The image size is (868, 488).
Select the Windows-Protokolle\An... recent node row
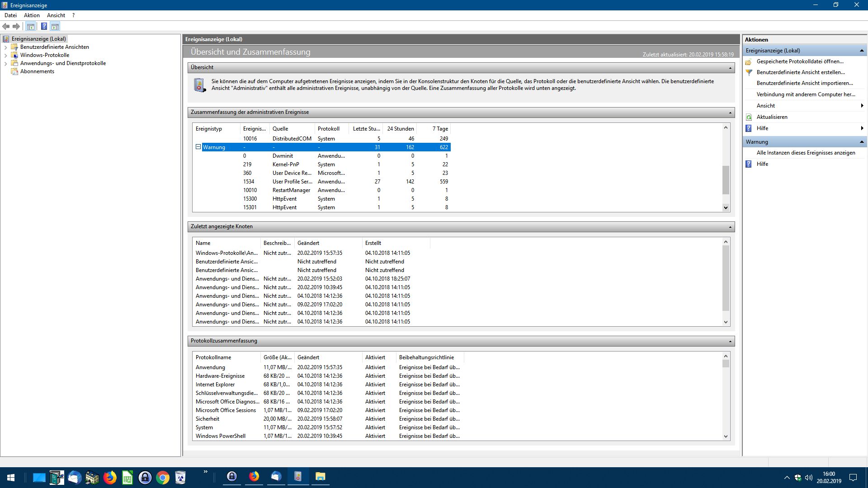pos(311,253)
